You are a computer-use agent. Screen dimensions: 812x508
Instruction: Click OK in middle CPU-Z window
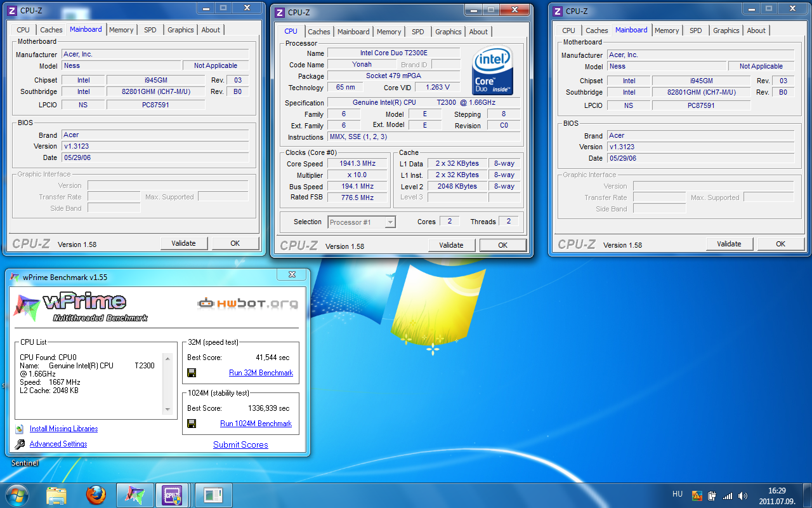[x=503, y=245]
